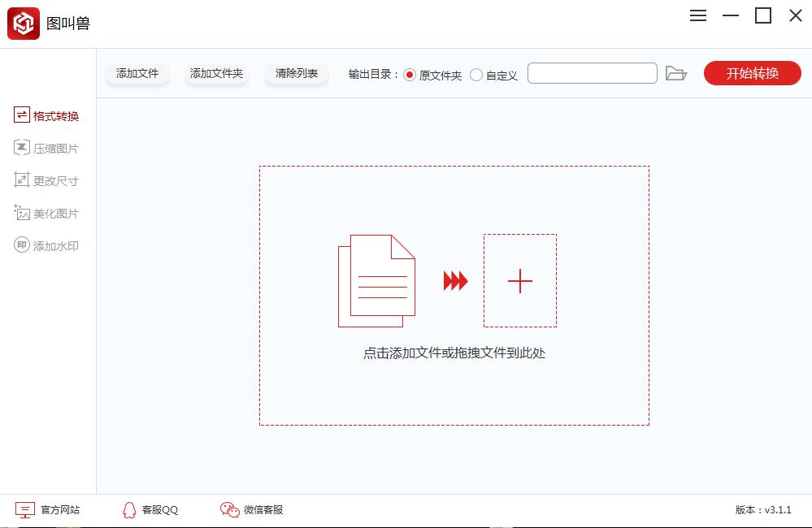Open the 美化图片 (beautify image) panel

point(46,213)
